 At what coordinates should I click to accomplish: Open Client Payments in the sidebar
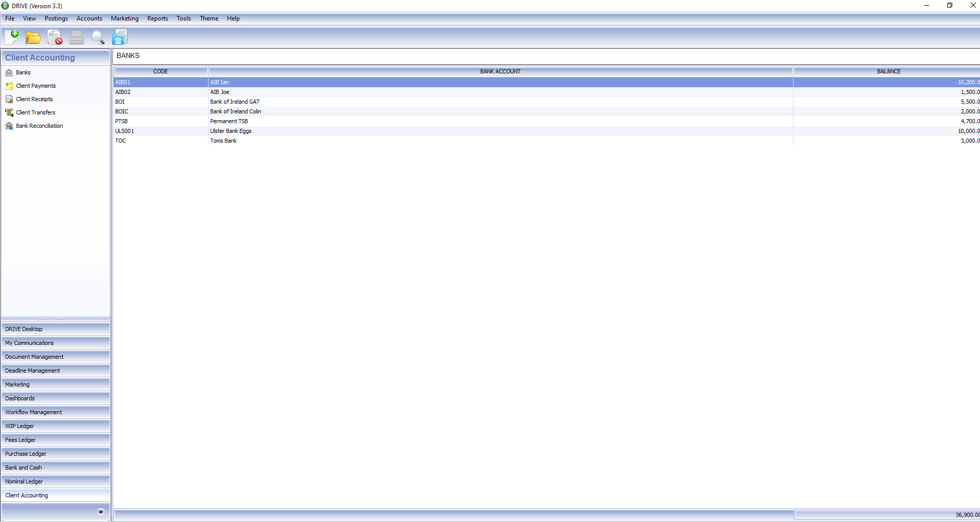pyautogui.click(x=35, y=86)
